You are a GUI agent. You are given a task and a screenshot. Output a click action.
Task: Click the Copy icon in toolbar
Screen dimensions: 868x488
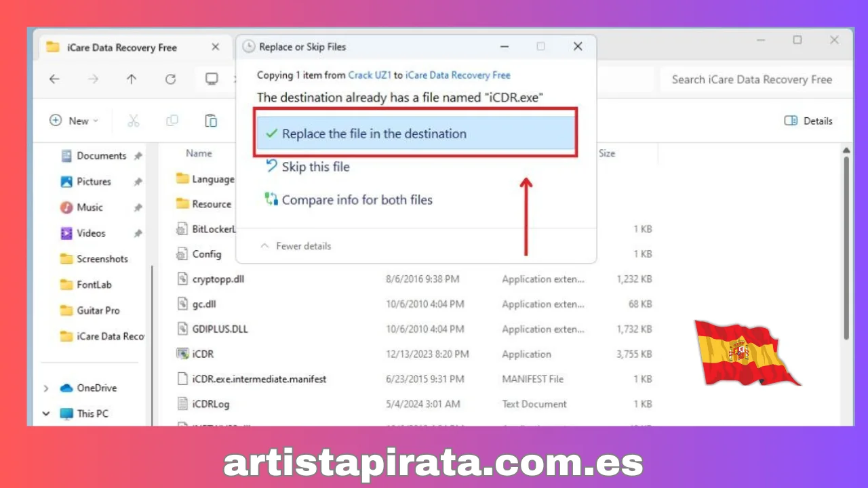(172, 121)
